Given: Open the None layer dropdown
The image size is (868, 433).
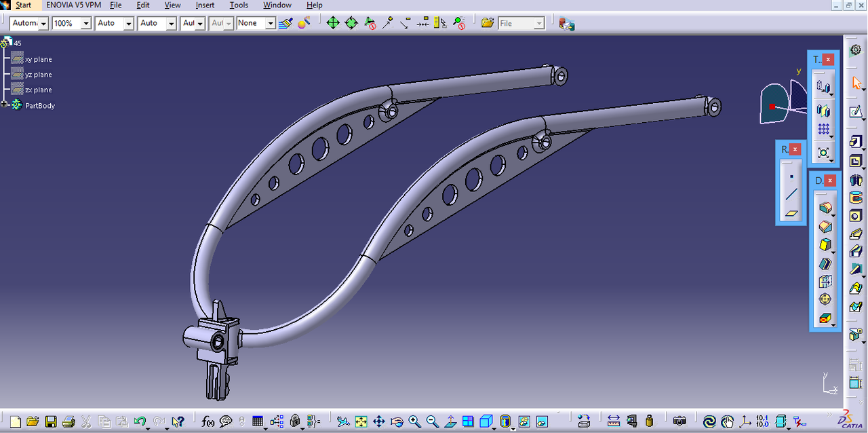Looking at the screenshot, I should [256, 23].
